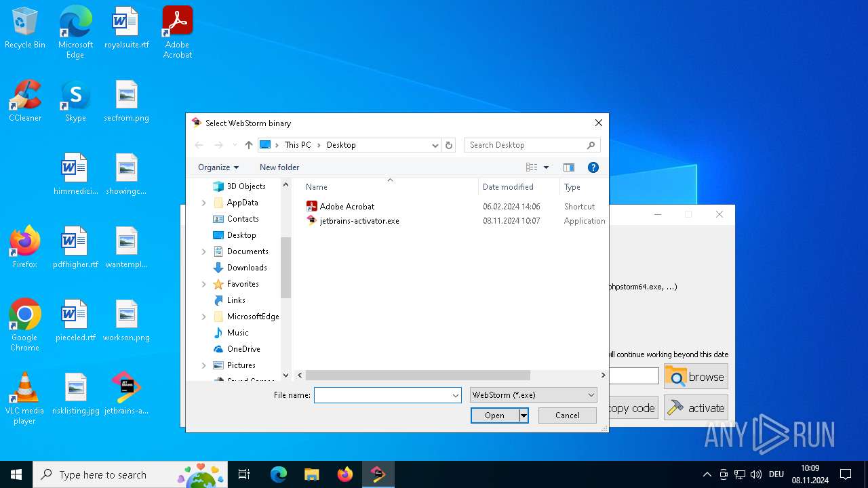This screenshot has width=868, height=488.
Task: Open secfrom.png on desktop
Action: click(126, 102)
